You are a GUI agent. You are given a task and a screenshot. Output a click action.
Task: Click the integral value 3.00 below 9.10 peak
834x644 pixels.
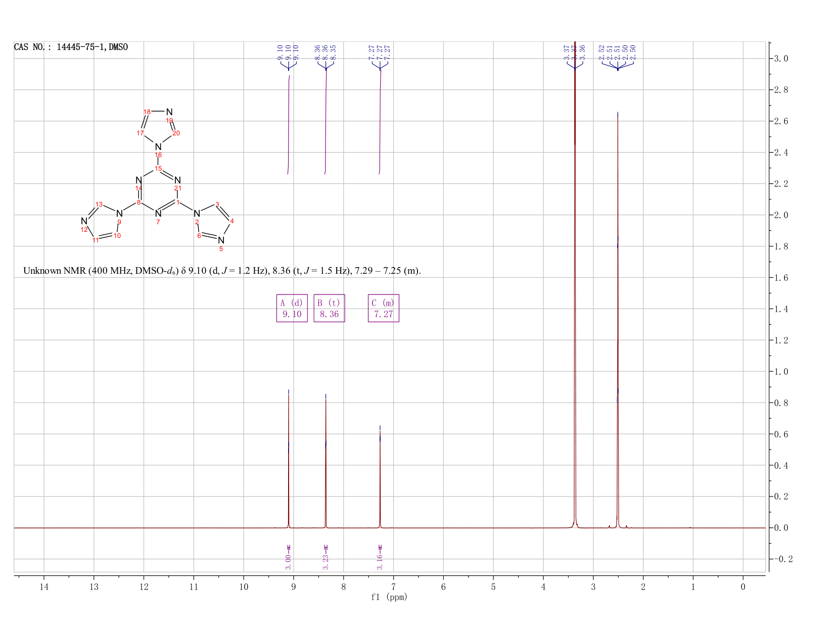[x=289, y=562]
